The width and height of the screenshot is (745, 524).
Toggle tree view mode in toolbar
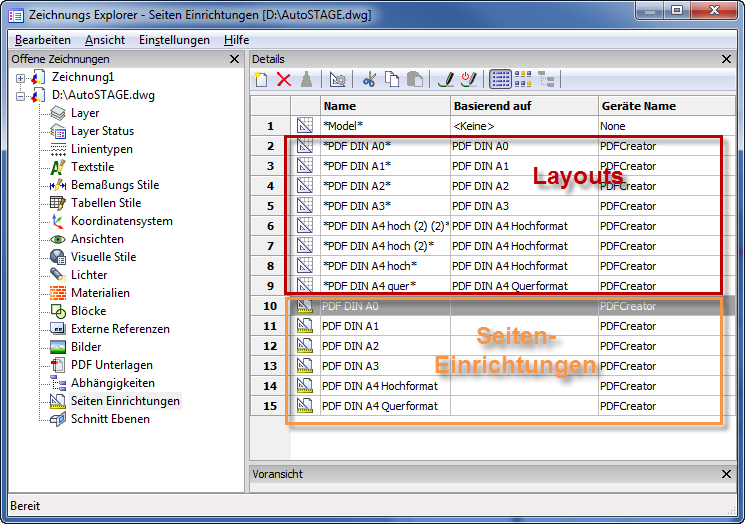tap(546, 79)
